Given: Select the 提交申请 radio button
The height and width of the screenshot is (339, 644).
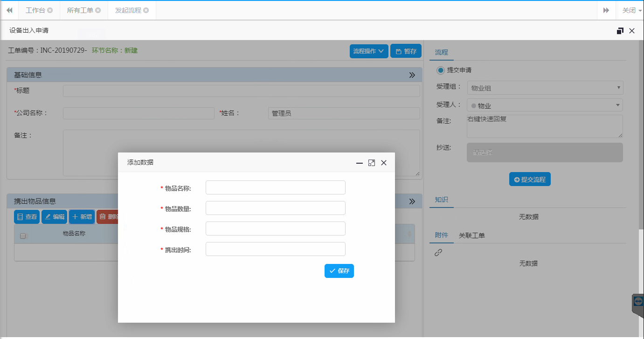Looking at the screenshot, I should tap(441, 70).
